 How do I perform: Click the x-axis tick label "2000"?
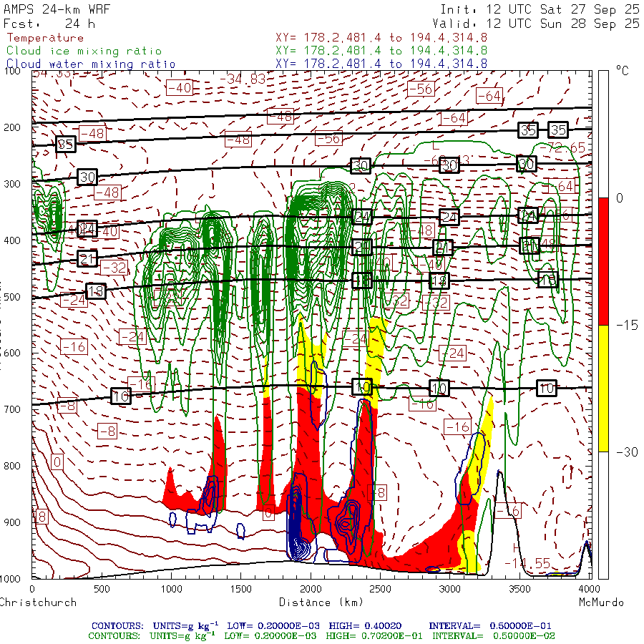(x=311, y=589)
